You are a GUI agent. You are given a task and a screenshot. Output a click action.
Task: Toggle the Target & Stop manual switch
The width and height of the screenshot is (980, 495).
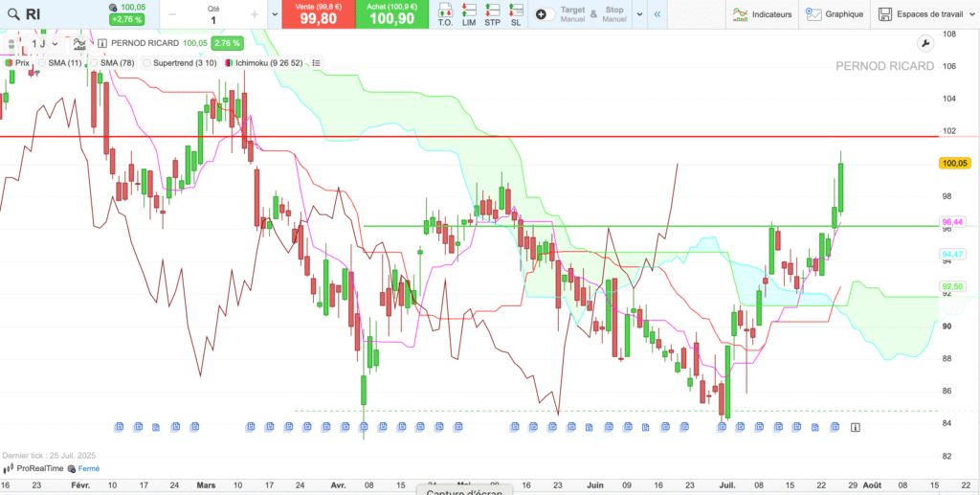pyautogui.click(x=542, y=14)
